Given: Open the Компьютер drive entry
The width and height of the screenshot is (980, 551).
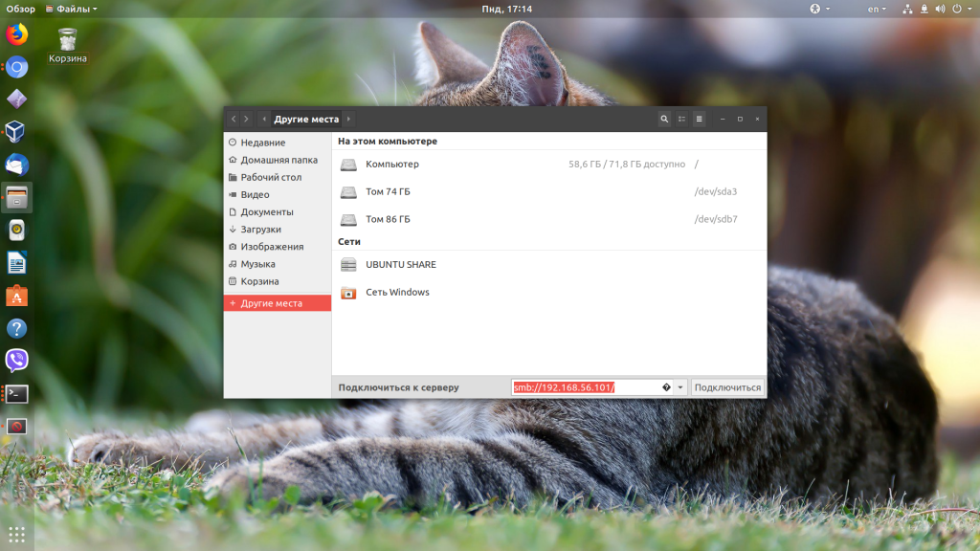Looking at the screenshot, I should tap(392, 165).
